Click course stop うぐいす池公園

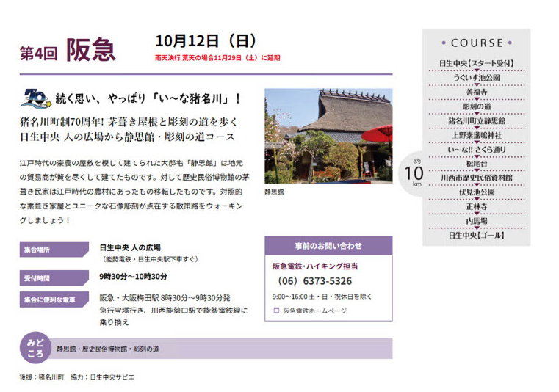tap(477, 78)
